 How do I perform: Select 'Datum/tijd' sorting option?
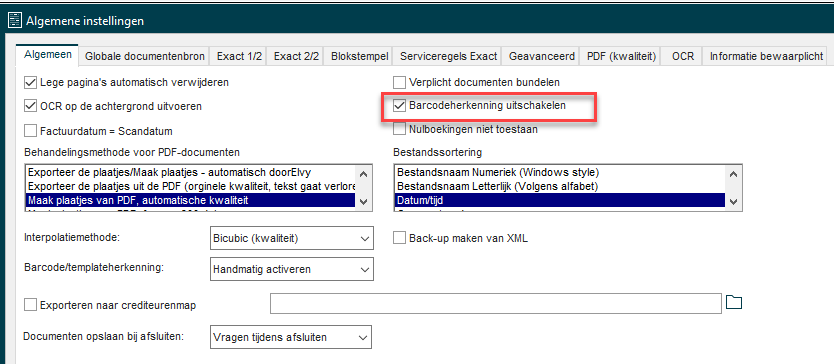pyautogui.click(x=560, y=200)
